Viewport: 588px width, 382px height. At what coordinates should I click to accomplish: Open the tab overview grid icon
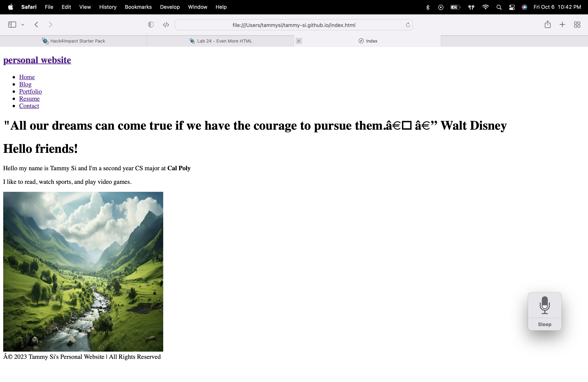click(577, 24)
